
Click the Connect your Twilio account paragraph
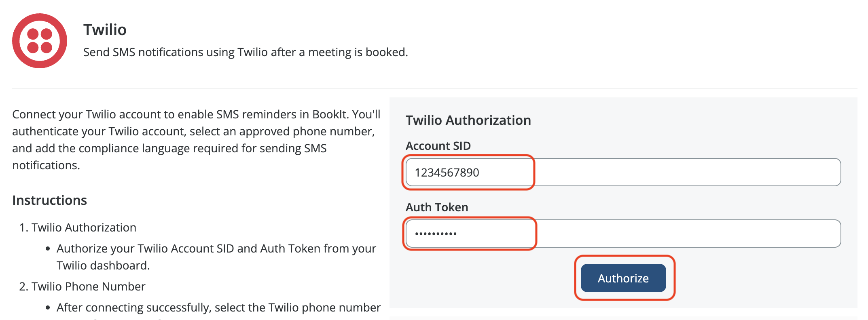(196, 140)
